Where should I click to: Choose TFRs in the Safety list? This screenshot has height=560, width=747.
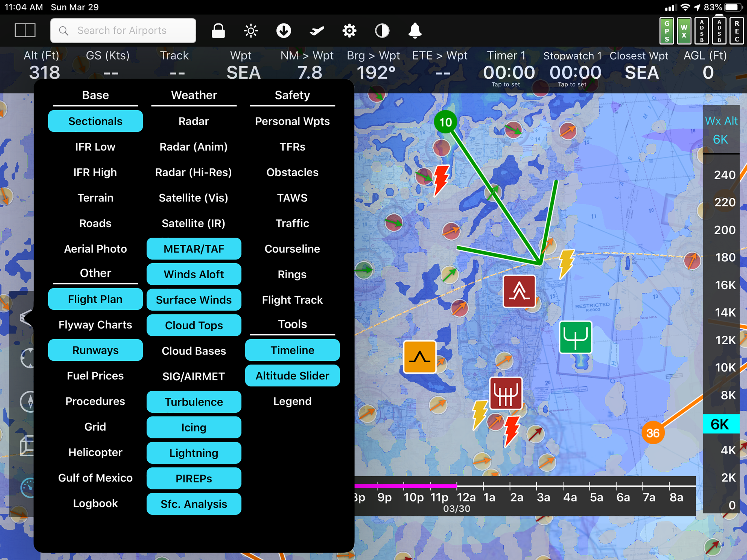pos(292,147)
